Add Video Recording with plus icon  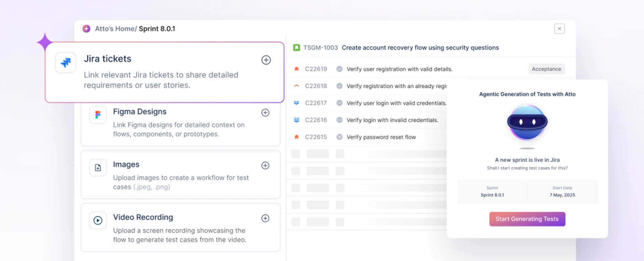[265, 218]
